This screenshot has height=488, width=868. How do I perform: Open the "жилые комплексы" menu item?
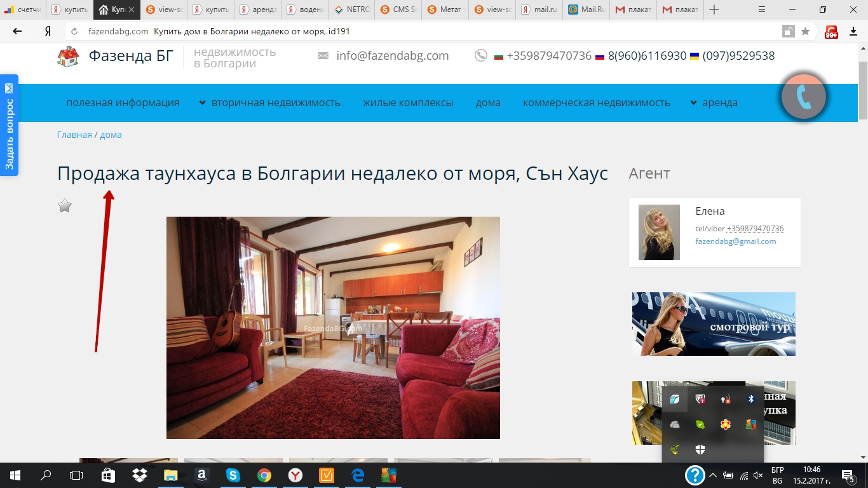pos(408,103)
